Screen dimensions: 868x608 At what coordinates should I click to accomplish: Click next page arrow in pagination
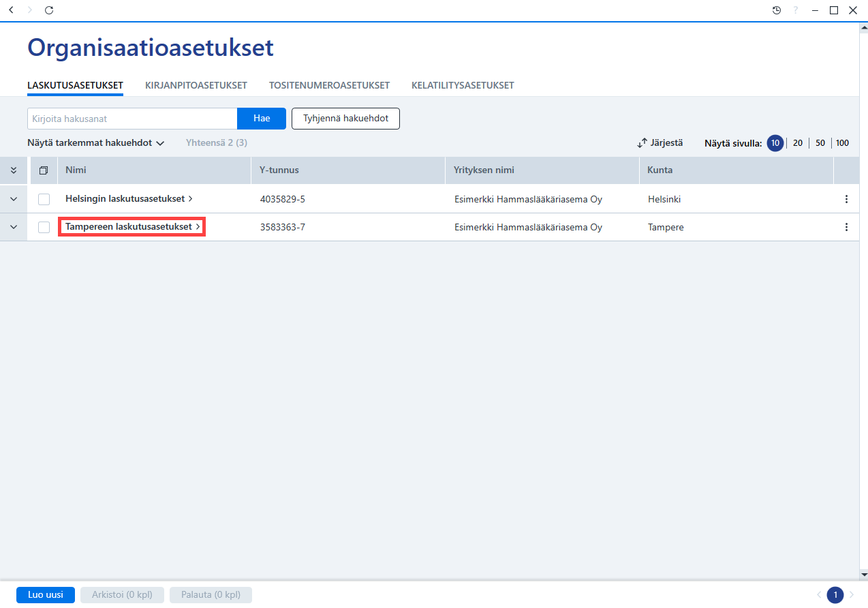pyautogui.click(x=852, y=595)
